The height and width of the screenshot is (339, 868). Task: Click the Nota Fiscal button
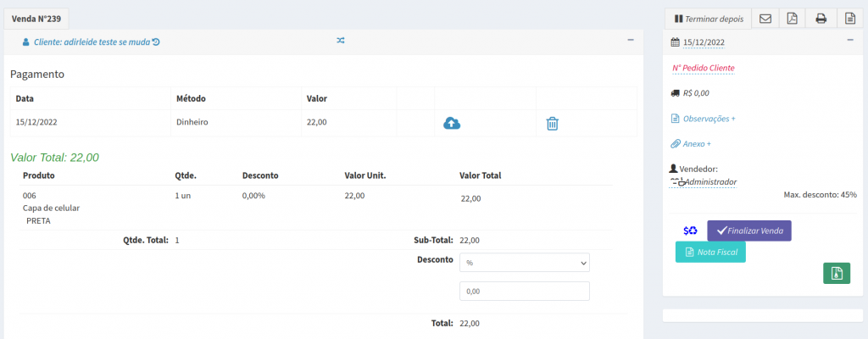click(710, 253)
